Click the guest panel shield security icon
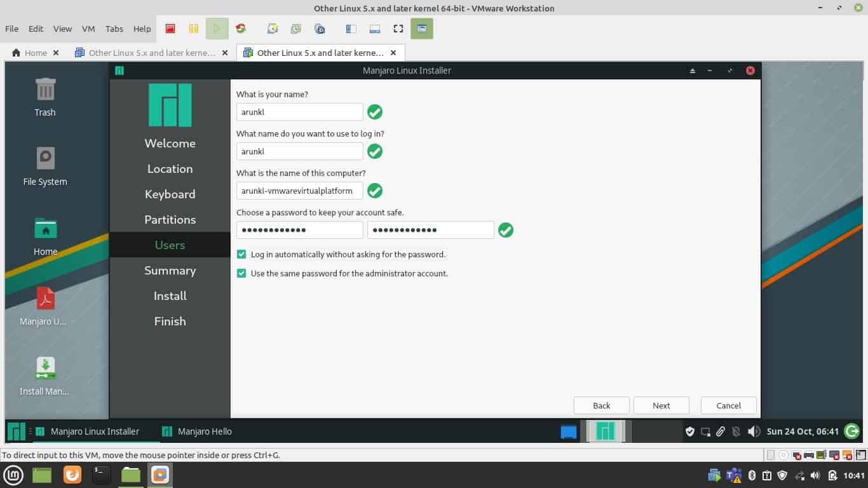The width and height of the screenshot is (868, 488). (690, 431)
